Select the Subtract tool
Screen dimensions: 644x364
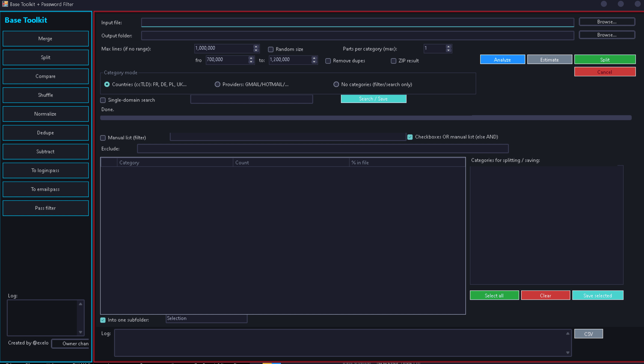click(45, 151)
